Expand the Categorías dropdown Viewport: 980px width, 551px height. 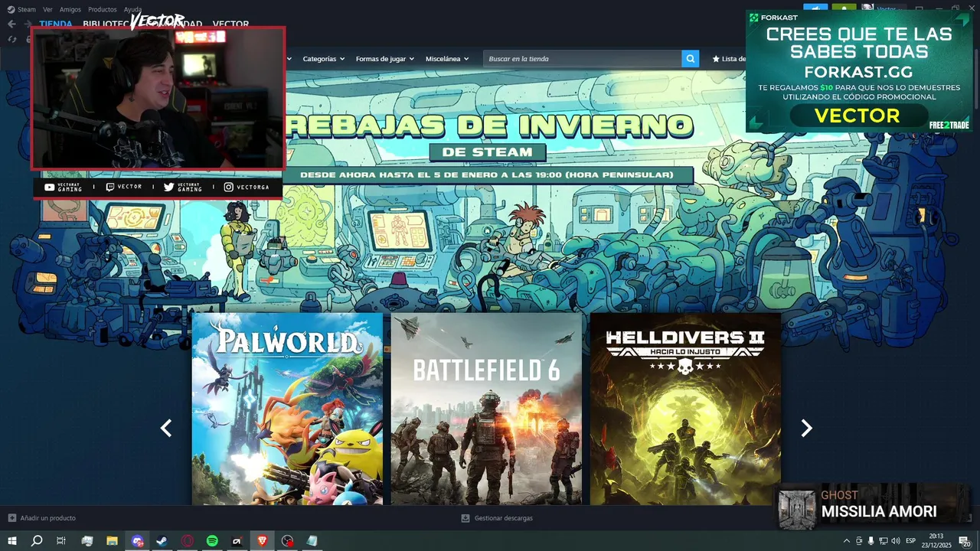coord(323,59)
